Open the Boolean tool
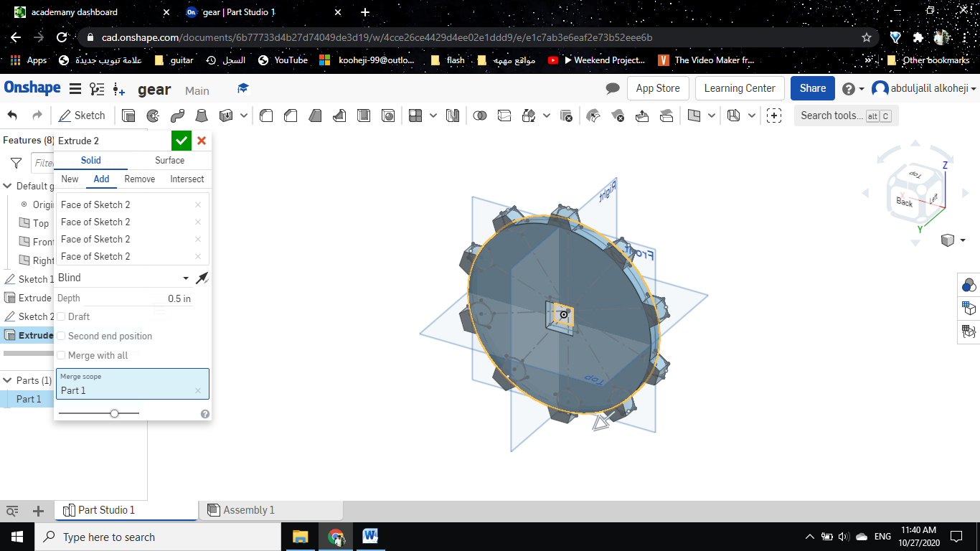This screenshot has width=980, height=551. click(x=481, y=116)
